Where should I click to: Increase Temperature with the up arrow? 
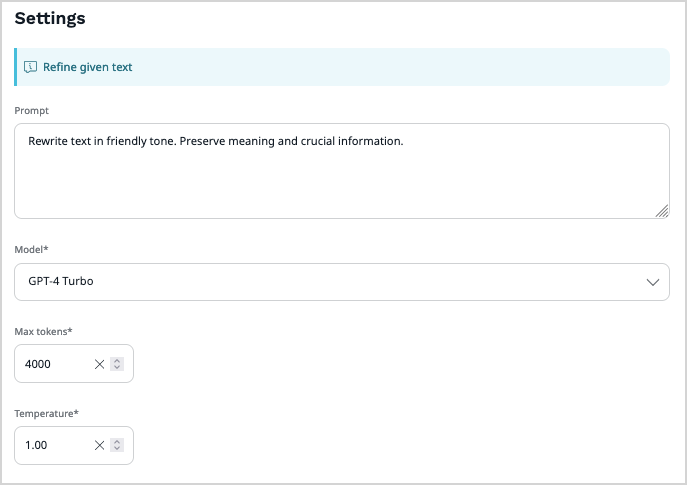pos(117,442)
